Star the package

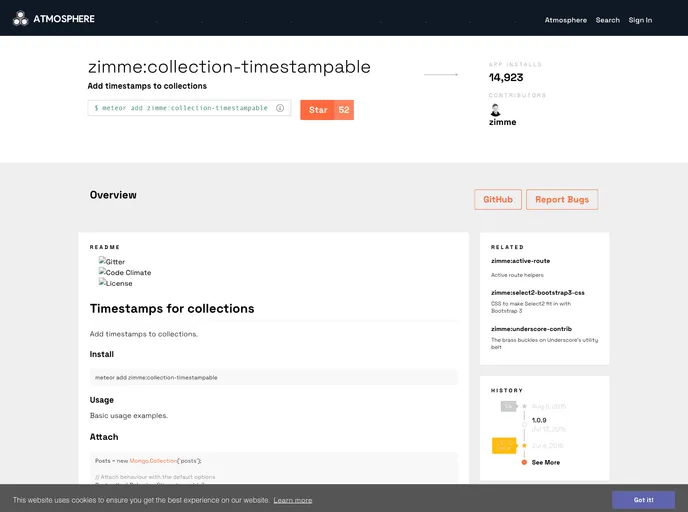(318, 110)
